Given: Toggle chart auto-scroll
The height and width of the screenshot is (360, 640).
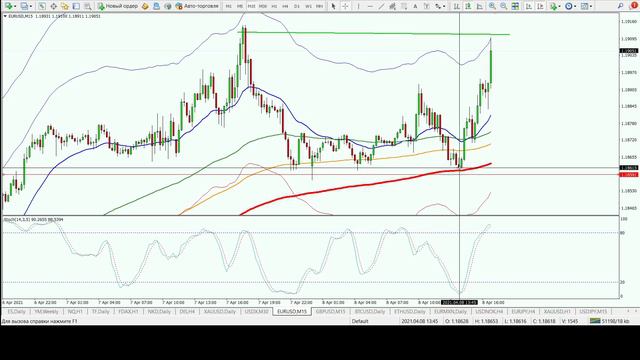Looking at the screenshot, I should tap(529, 6).
